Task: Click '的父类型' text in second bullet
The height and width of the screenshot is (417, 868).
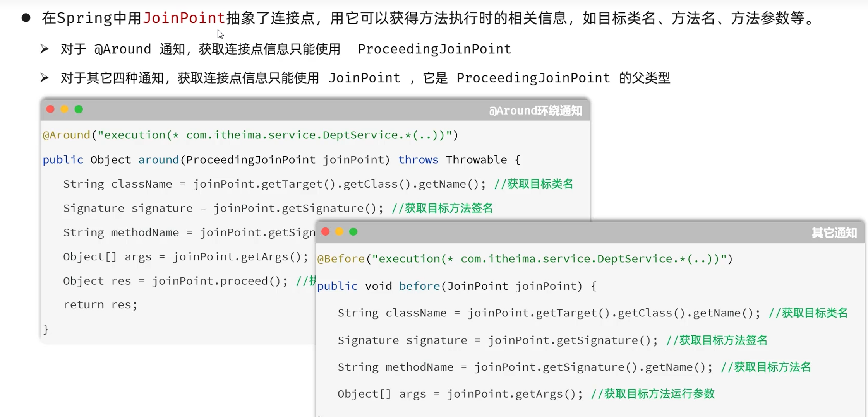Action: point(645,78)
